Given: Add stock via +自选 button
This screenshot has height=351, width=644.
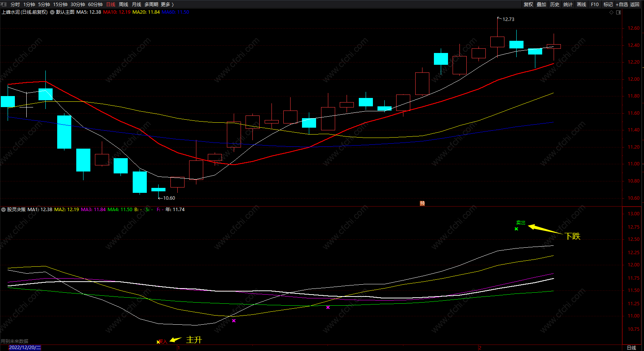Looking at the screenshot, I should [622, 5].
